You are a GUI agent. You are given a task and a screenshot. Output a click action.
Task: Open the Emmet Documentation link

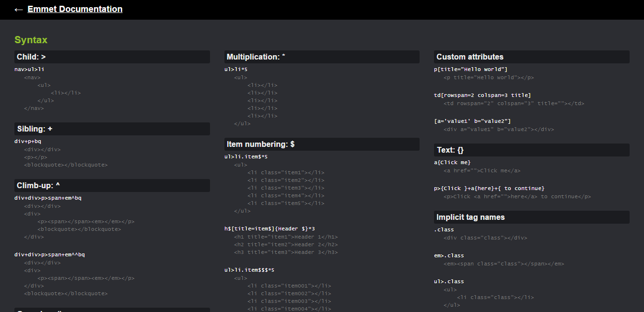pyautogui.click(x=75, y=9)
